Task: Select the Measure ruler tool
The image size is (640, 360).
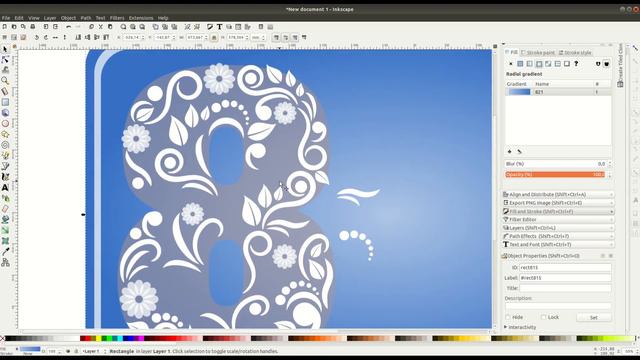Action: [5, 91]
